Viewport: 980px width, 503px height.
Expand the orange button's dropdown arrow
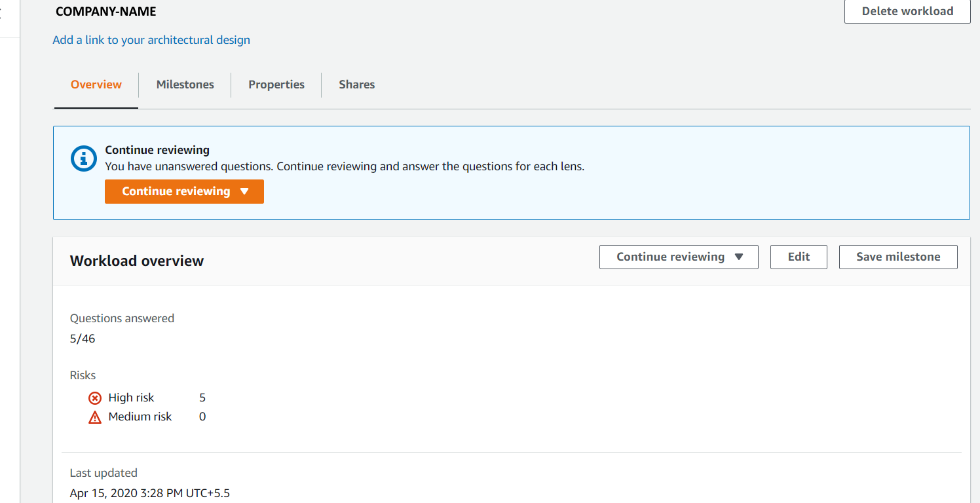coord(245,191)
